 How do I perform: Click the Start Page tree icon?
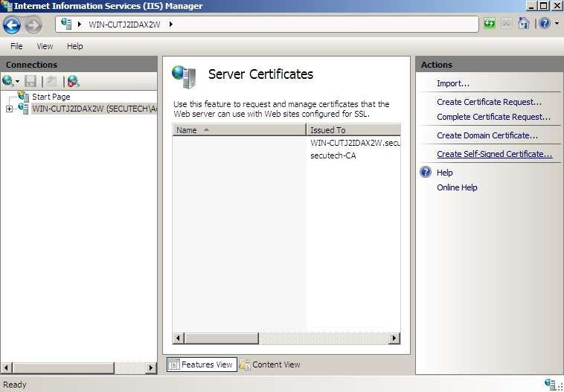[24, 97]
